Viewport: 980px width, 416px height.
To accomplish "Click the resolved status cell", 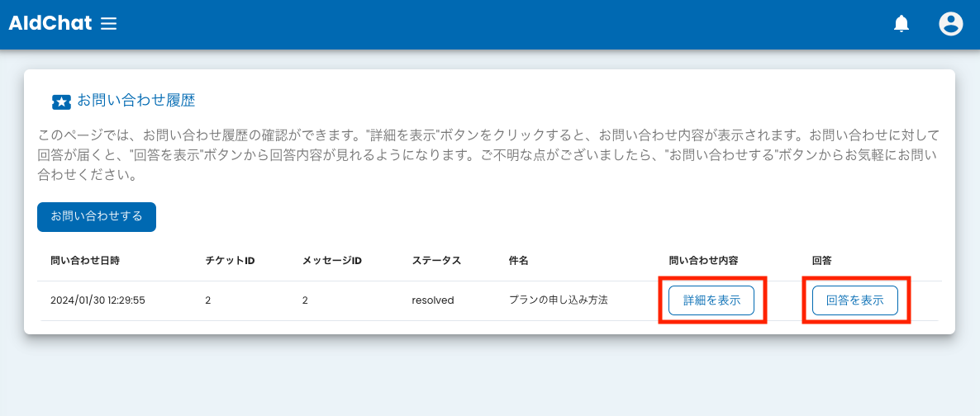I will coord(433,300).
